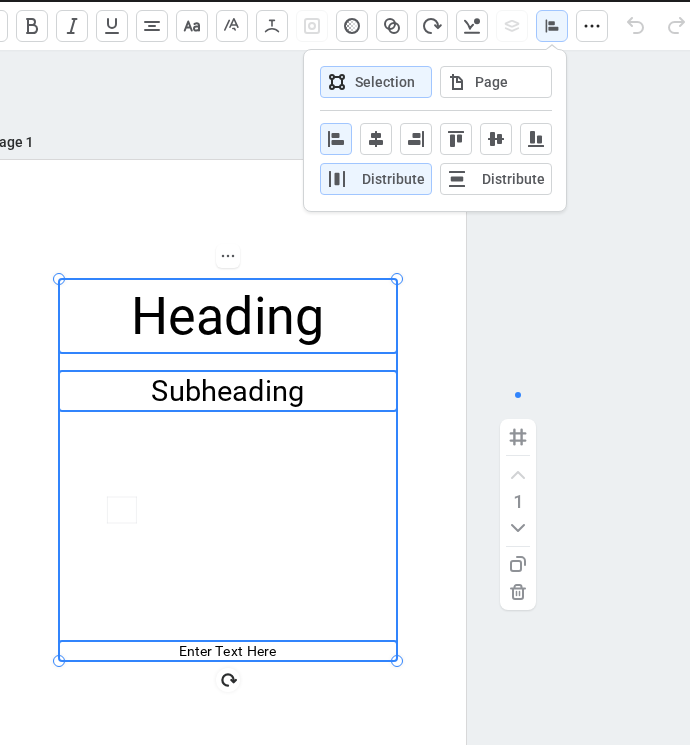Open text alignment options
The image size is (690, 745).
(152, 26)
